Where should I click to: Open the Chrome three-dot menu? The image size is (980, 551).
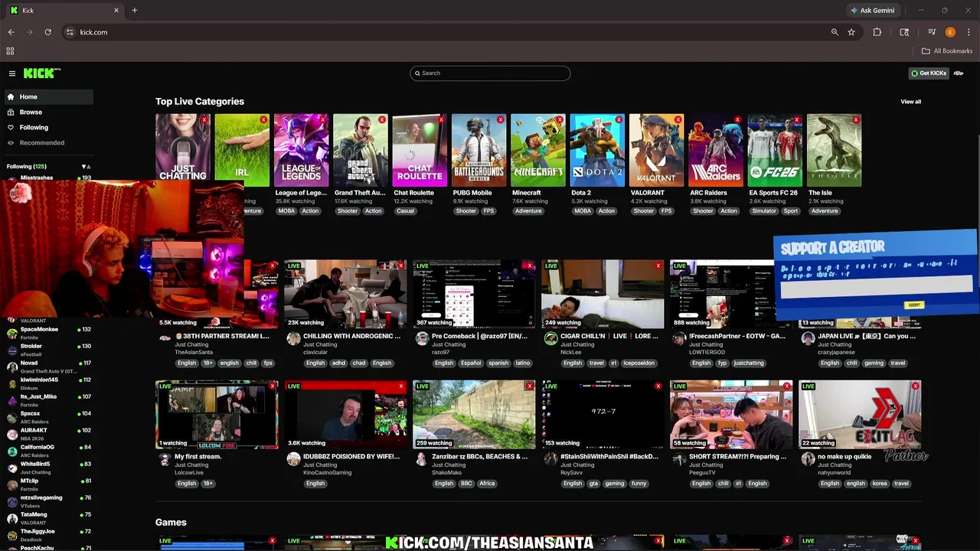[969, 32]
